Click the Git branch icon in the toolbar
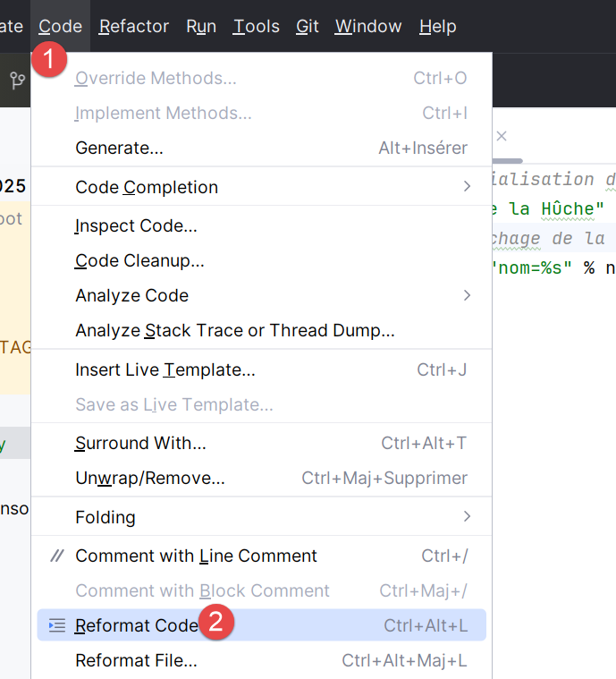Image resolution: width=616 pixels, height=679 pixels. click(17, 81)
